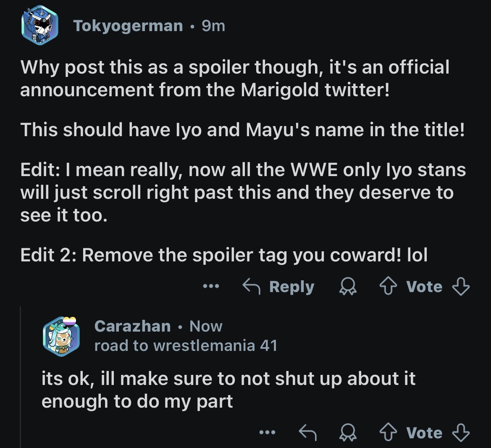Open Carazhan's profile avatar
Viewport: 491px width, 448px height.
pos(61,336)
